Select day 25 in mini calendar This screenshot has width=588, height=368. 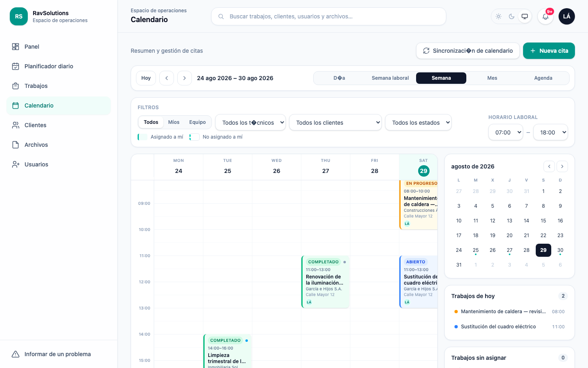click(x=476, y=250)
